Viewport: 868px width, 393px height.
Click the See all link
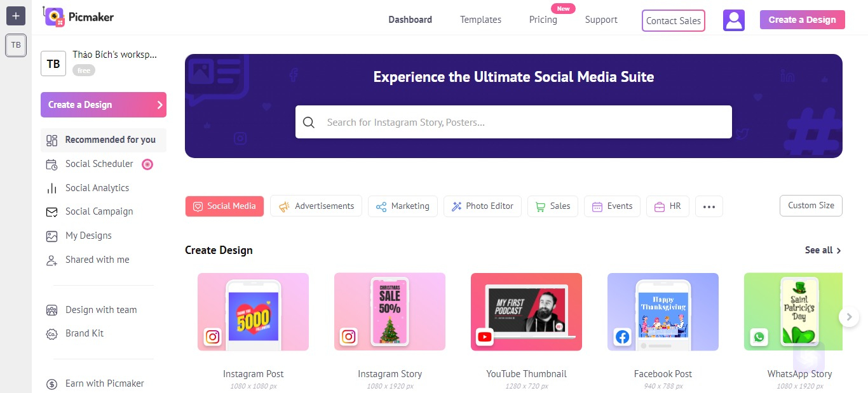823,250
